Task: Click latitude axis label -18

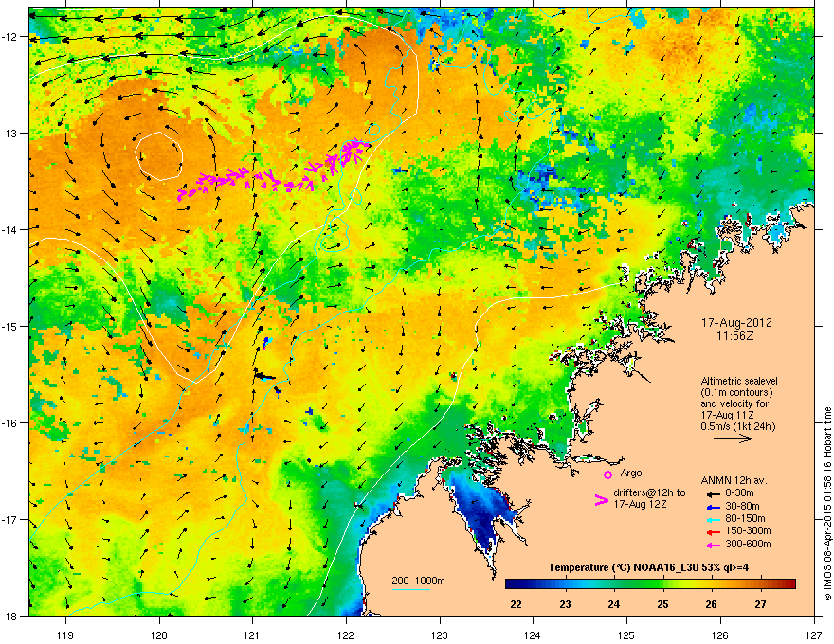Action: (x=10, y=616)
